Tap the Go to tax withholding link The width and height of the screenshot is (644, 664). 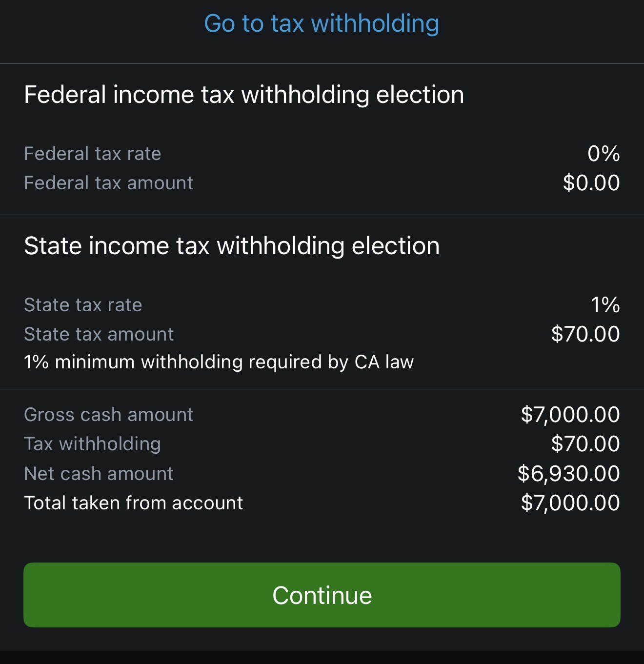(x=322, y=23)
